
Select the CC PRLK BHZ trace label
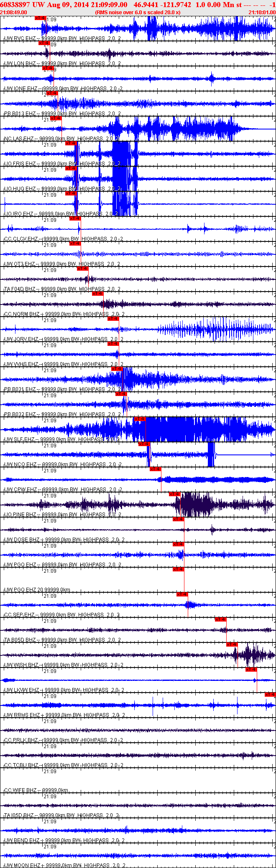64,740
